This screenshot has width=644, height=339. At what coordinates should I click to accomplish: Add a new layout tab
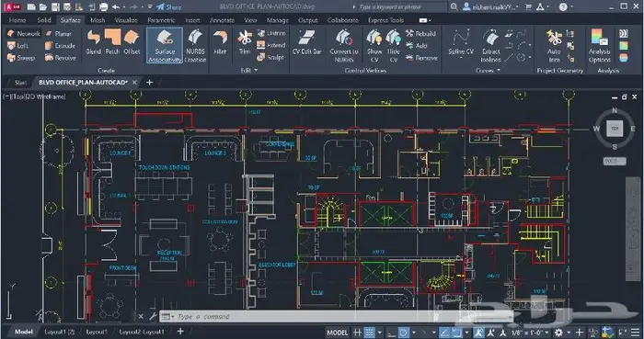[180, 332]
